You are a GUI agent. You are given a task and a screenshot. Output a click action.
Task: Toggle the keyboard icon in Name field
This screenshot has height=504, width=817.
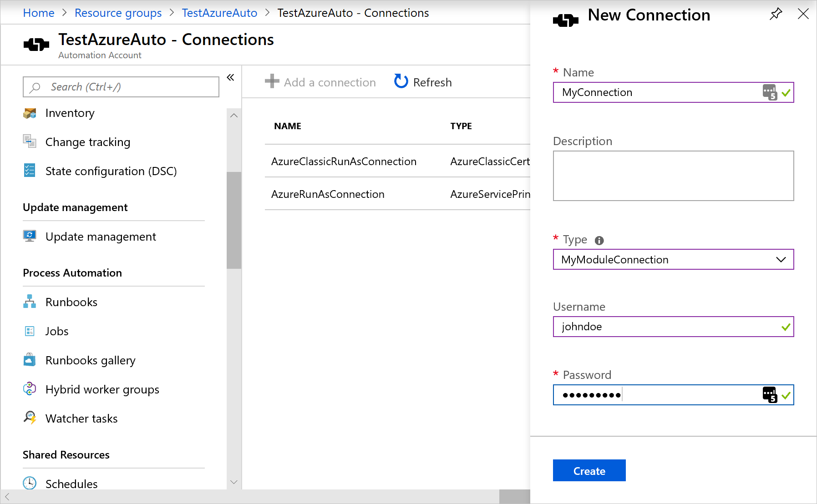coord(771,92)
